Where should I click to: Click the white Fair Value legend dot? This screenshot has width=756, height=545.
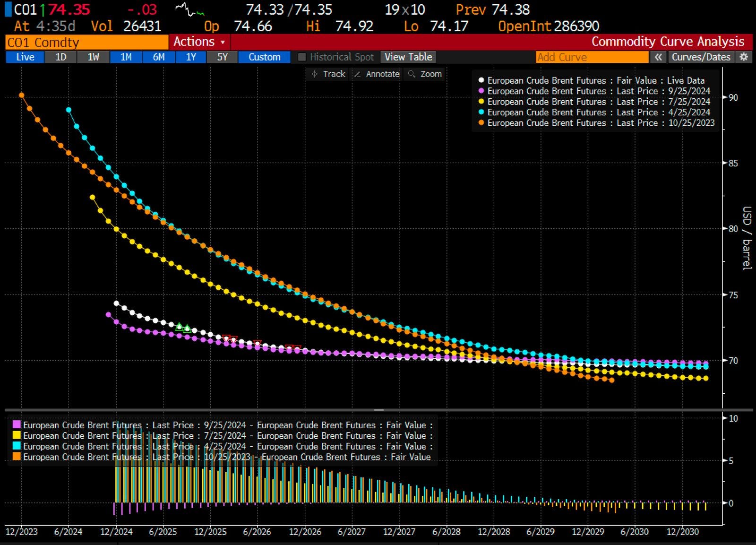(x=481, y=80)
